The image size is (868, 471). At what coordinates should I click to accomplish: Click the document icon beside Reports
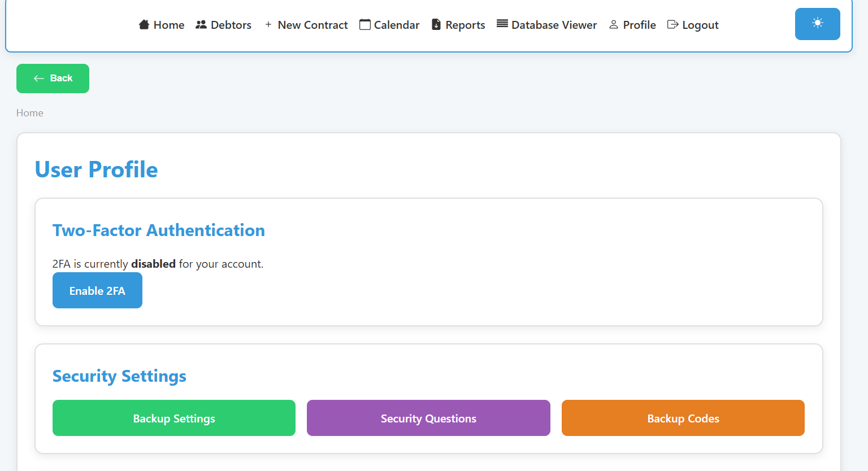click(x=436, y=24)
